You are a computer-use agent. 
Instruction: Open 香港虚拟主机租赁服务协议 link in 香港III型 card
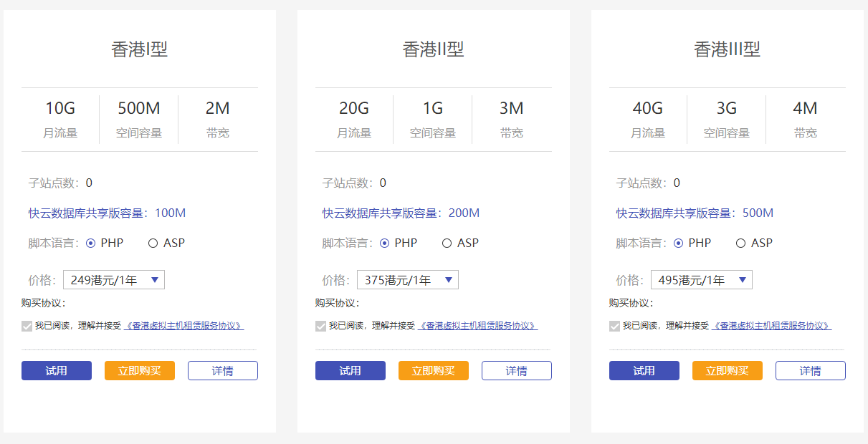coord(771,326)
